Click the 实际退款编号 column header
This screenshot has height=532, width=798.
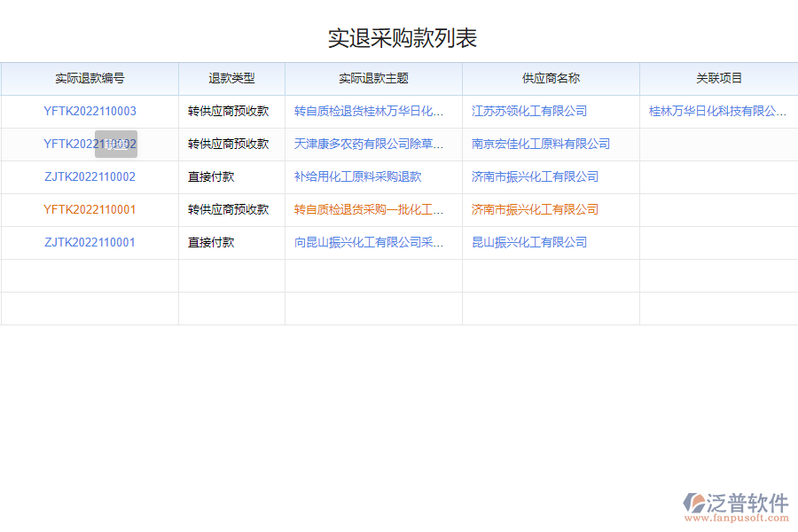tap(91, 78)
